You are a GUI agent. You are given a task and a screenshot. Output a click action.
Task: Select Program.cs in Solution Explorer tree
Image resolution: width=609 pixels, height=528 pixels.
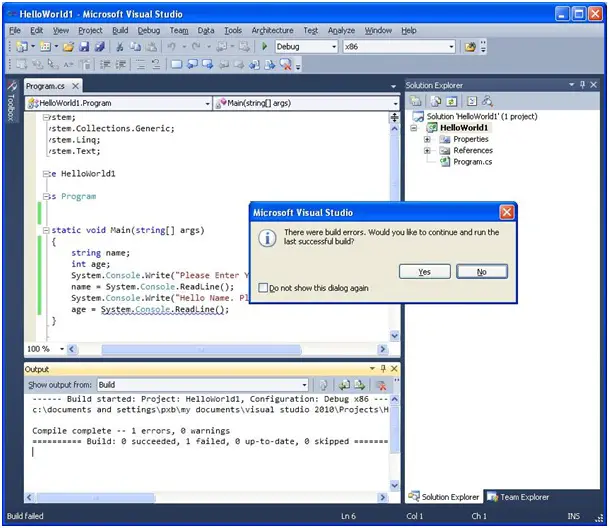tap(472, 162)
